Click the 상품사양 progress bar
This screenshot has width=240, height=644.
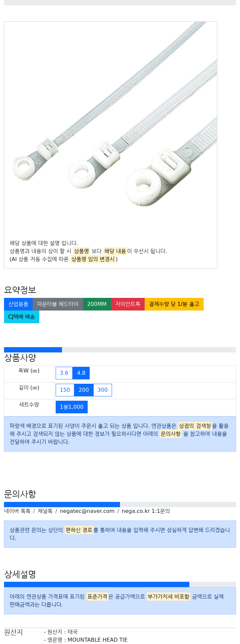pyautogui.click(x=120, y=350)
